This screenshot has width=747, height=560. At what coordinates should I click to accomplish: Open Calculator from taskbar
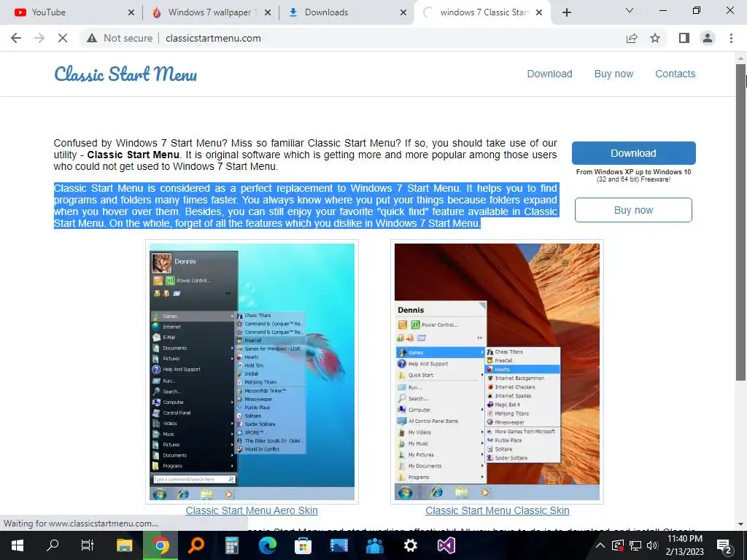pyautogui.click(x=232, y=545)
